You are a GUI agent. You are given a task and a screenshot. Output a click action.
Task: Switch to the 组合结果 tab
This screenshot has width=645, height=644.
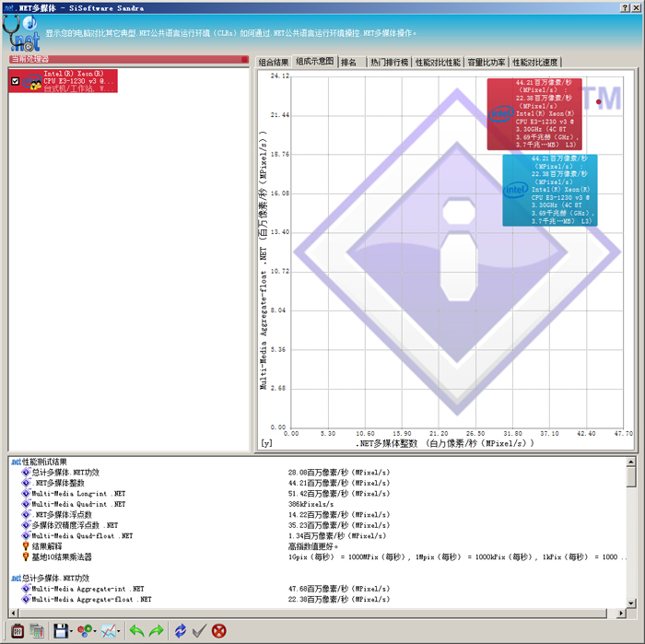pos(274,62)
